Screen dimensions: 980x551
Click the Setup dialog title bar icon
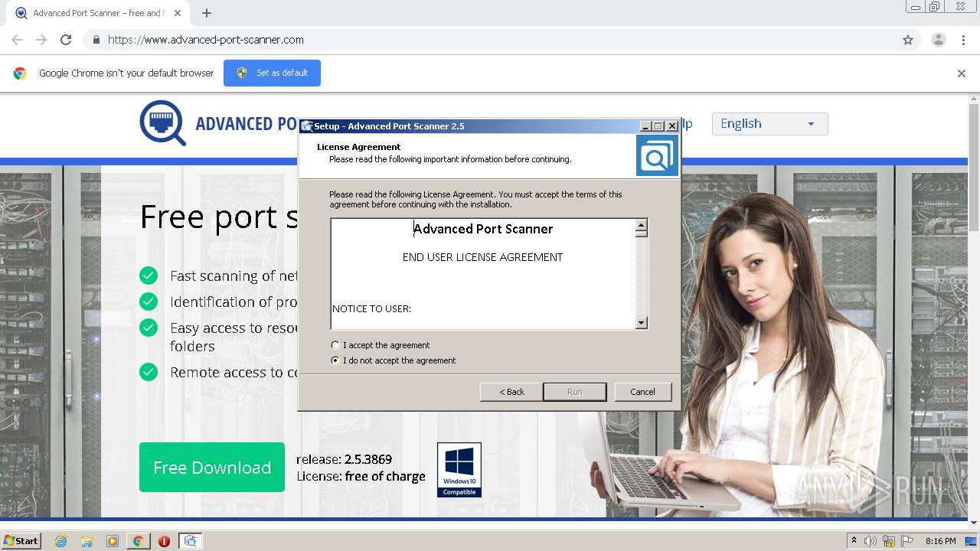[307, 126]
